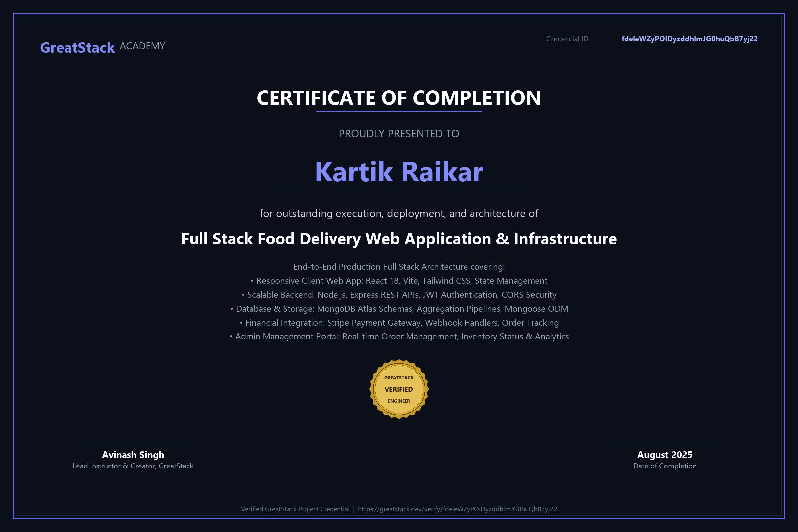Click the Database & Storage bullet
Viewport: 798px width, 532px height.
click(399, 309)
